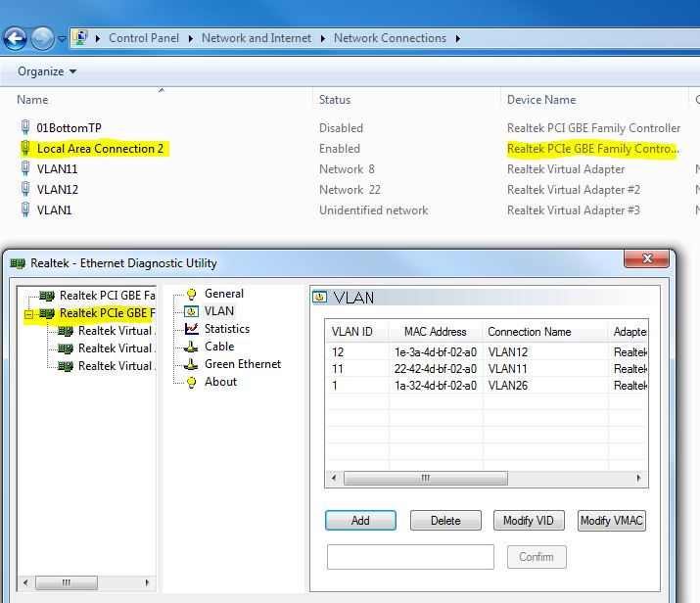Select Local Area Connection 2 adapter icon
The height and width of the screenshot is (603, 700).
pyautogui.click(x=25, y=148)
